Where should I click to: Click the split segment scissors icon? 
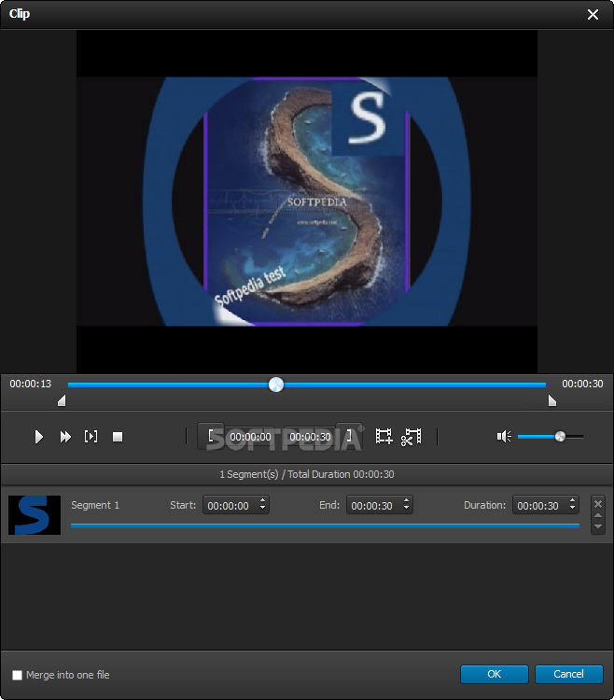click(x=411, y=437)
